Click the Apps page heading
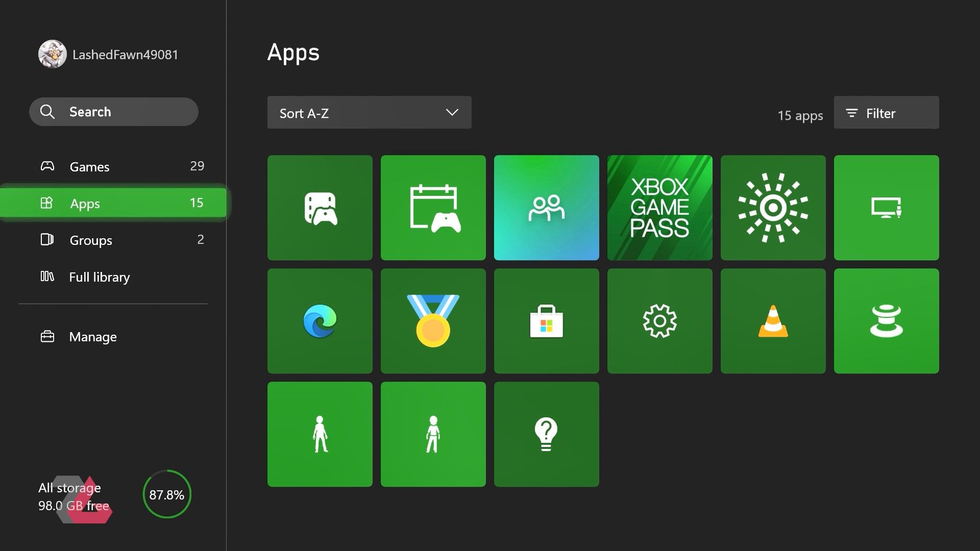 [x=293, y=53]
